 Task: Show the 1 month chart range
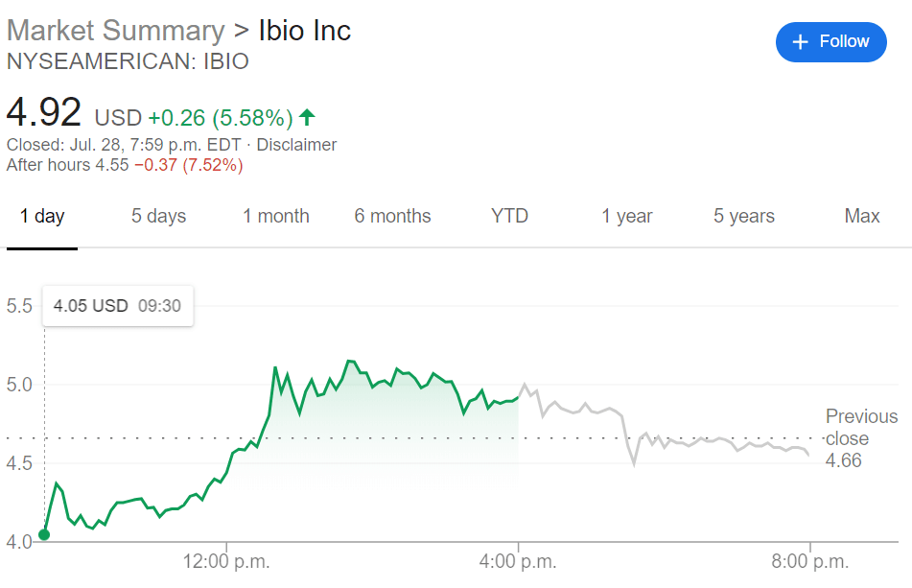275,216
